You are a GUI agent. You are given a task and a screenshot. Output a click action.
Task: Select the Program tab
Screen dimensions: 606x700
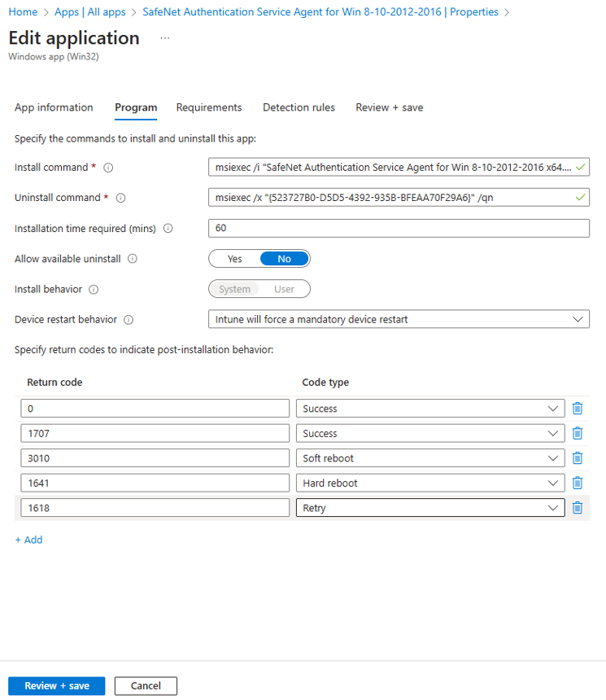136,107
